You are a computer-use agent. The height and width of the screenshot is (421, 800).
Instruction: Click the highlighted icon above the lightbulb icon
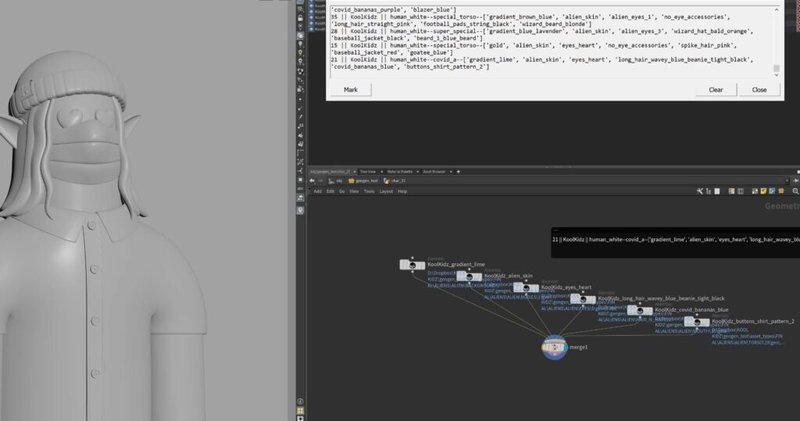(x=300, y=35)
